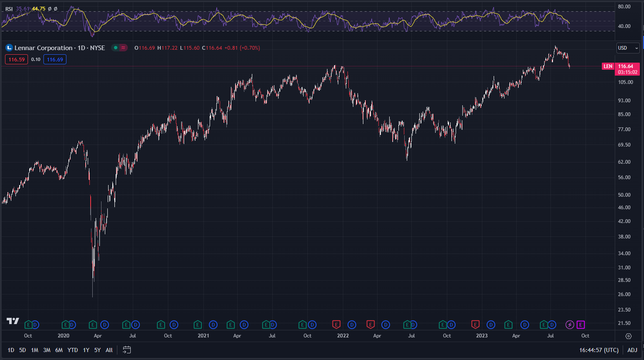The width and height of the screenshot is (644, 360).
Task: Select the 3M time range
Action: (x=47, y=350)
